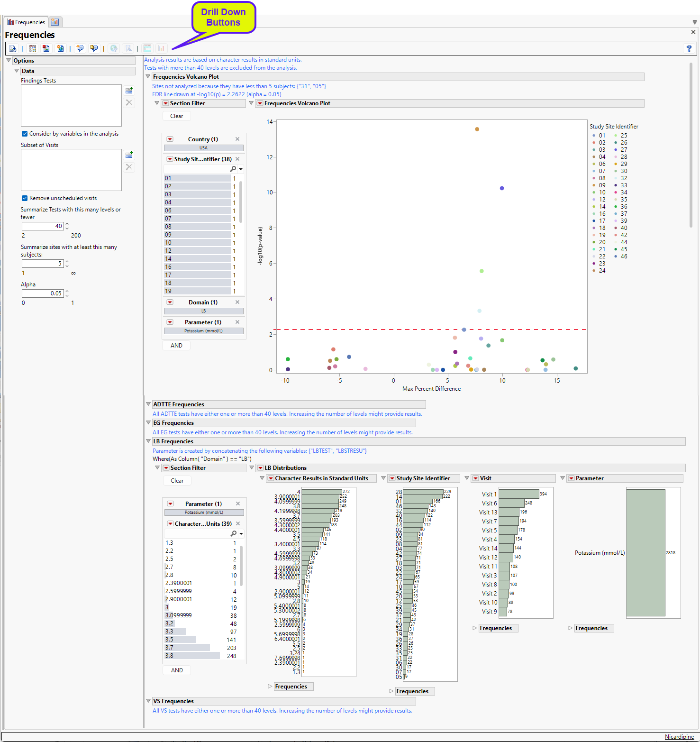Screen dimensions: 700x742
Task: Click the Summarize Tests levels input field
Action: pos(43,226)
